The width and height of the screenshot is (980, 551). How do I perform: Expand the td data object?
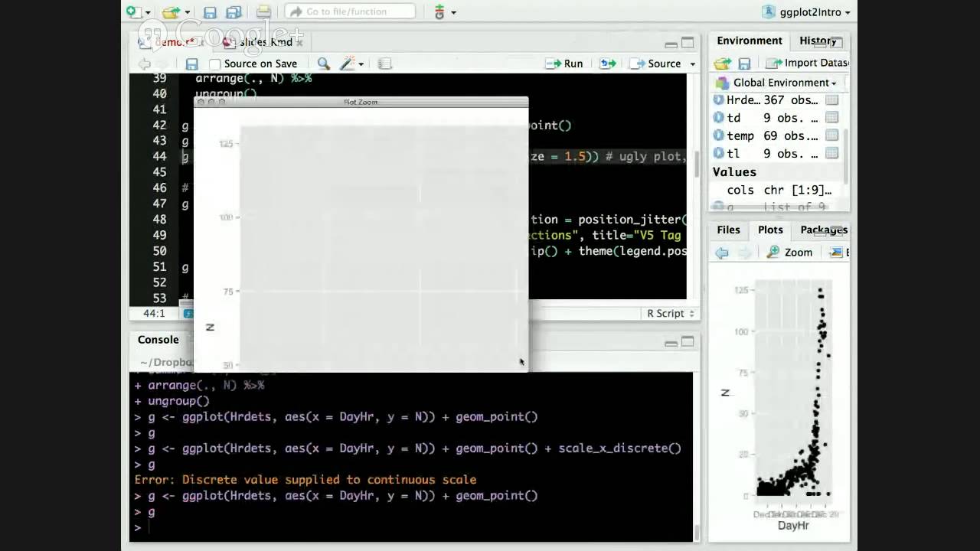click(718, 117)
